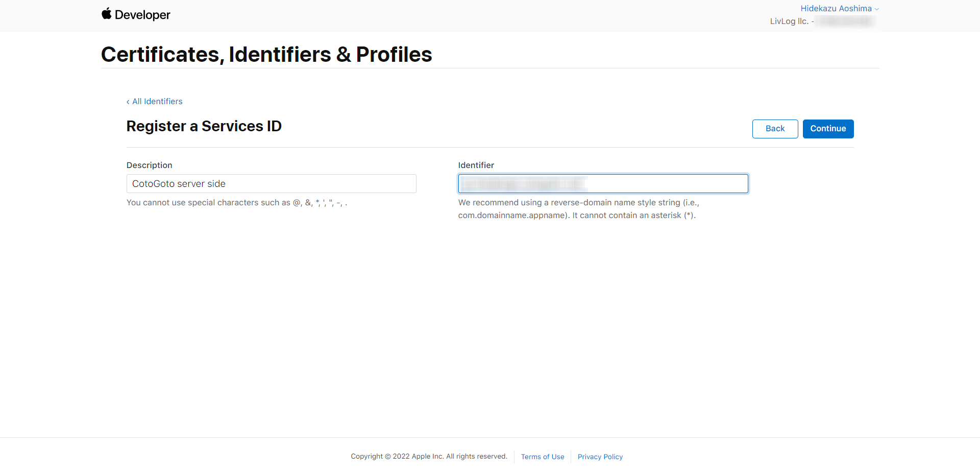Open the Privacy Policy link

tap(600, 457)
